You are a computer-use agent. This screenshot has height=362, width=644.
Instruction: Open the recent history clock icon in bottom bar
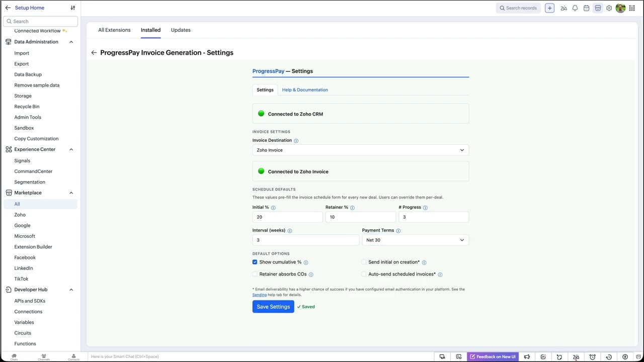pos(609,357)
